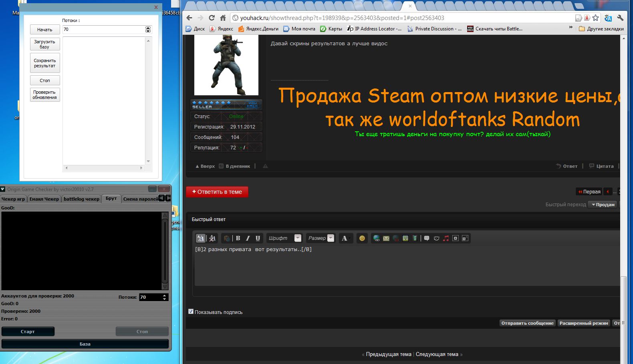
Task: Toggle the Показывать подпись checkbox
Action: click(191, 312)
